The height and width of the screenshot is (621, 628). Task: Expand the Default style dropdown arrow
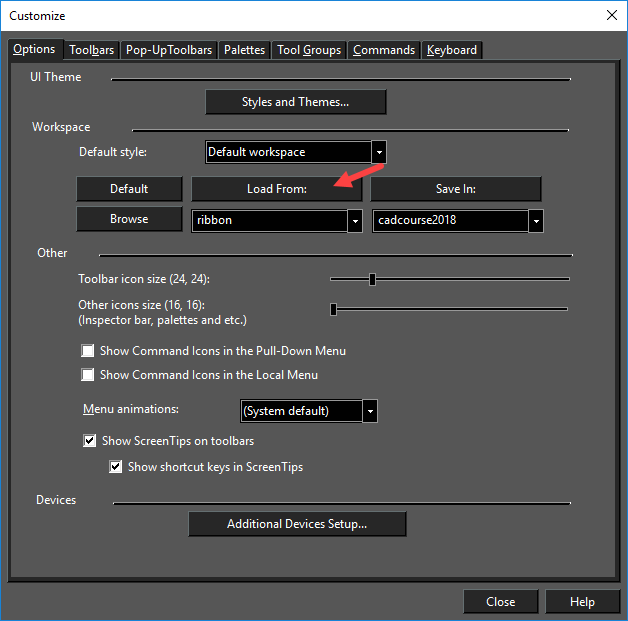coord(379,152)
